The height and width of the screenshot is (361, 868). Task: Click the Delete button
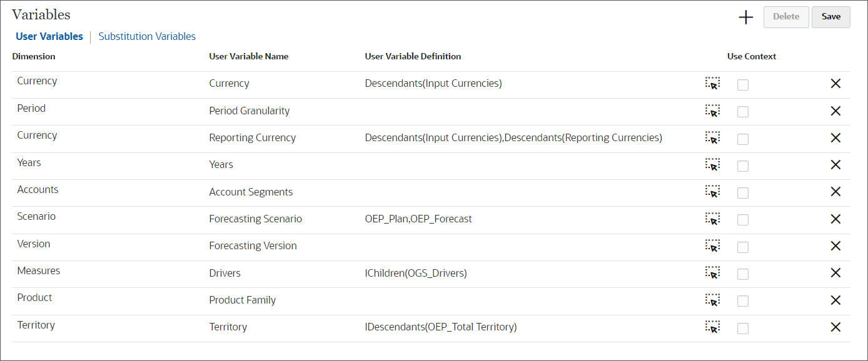coord(785,17)
